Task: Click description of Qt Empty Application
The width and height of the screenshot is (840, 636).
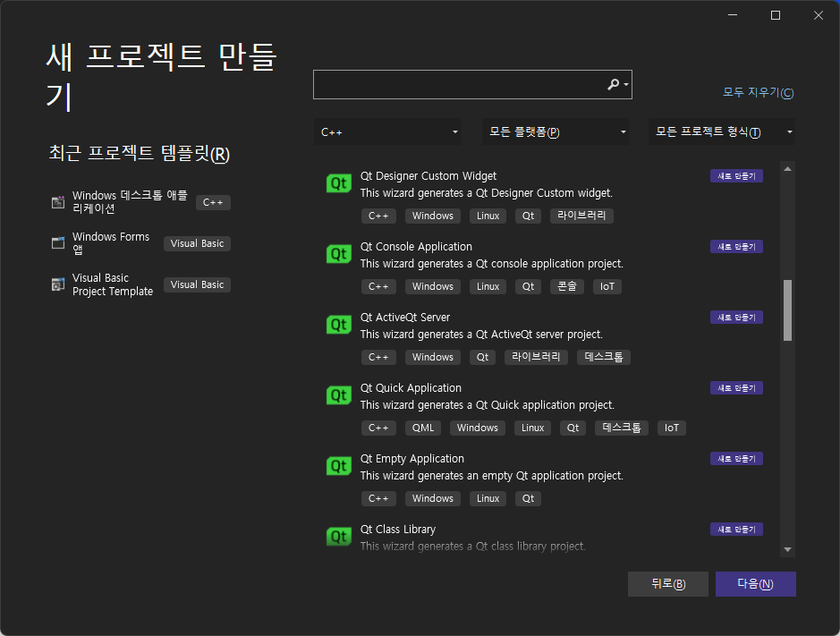Action: coord(491,476)
